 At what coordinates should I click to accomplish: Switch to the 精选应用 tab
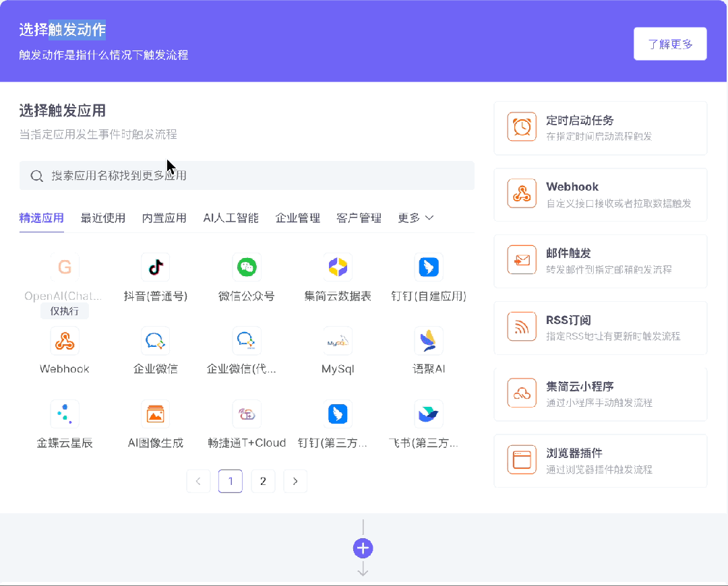41,218
